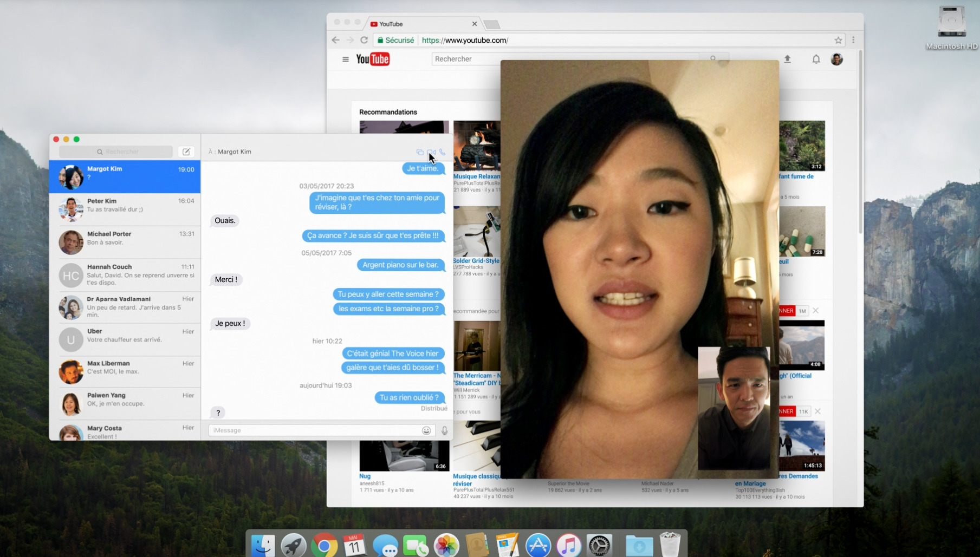Dismiss the channel recommendation with 11K subscribers
The height and width of the screenshot is (557, 980).
(x=817, y=411)
